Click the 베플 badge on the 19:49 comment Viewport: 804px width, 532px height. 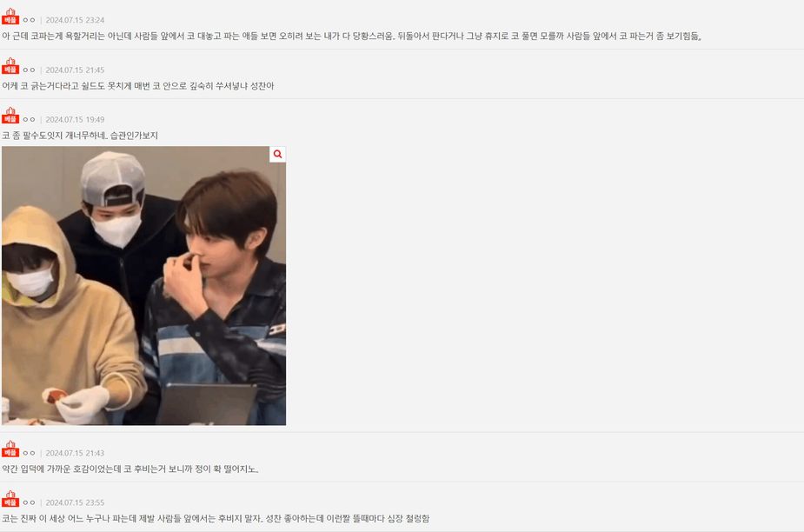(10, 116)
